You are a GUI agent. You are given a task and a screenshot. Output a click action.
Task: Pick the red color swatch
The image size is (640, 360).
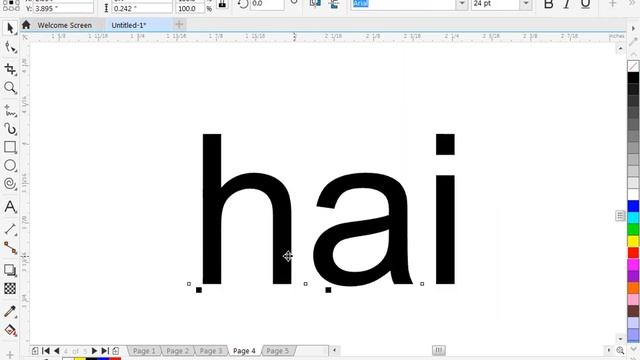pyautogui.click(x=633, y=253)
